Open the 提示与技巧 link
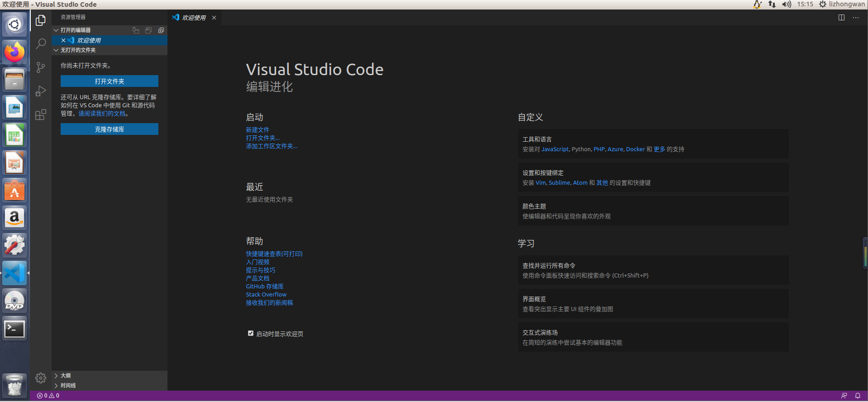The width and height of the screenshot is (868, 402). (x=261, y=270)
